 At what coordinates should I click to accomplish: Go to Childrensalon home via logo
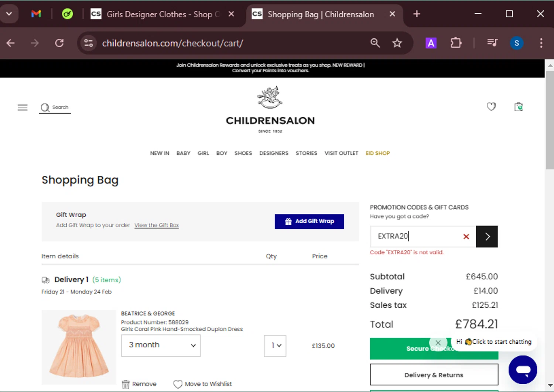(x=270, y=110)
